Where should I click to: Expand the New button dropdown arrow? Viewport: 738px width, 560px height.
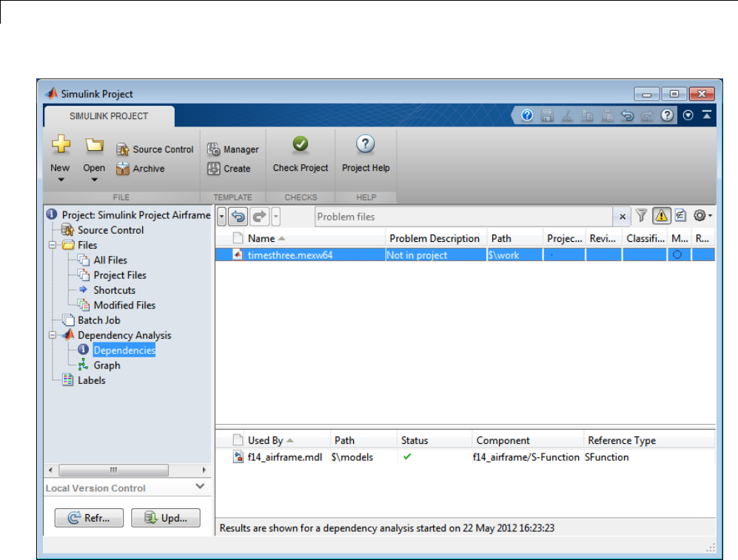pyautogui.click(x=61, y=180)
